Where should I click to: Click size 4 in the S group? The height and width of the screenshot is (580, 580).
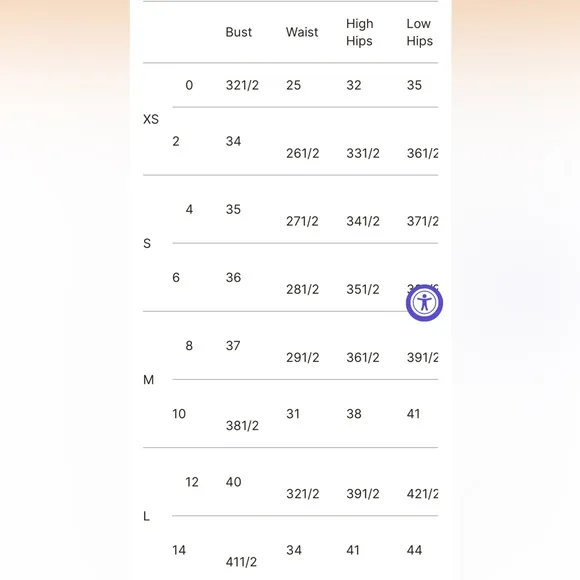tap(189, 209)
